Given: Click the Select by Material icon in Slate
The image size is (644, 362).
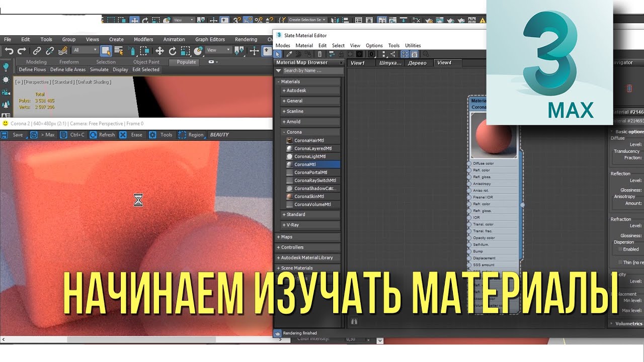Looking at the screenshot, I should 426,54.
